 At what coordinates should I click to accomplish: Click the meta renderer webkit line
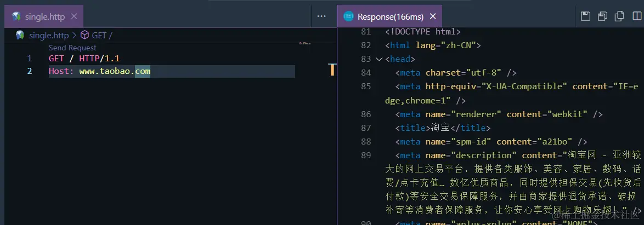coord(499,114)
